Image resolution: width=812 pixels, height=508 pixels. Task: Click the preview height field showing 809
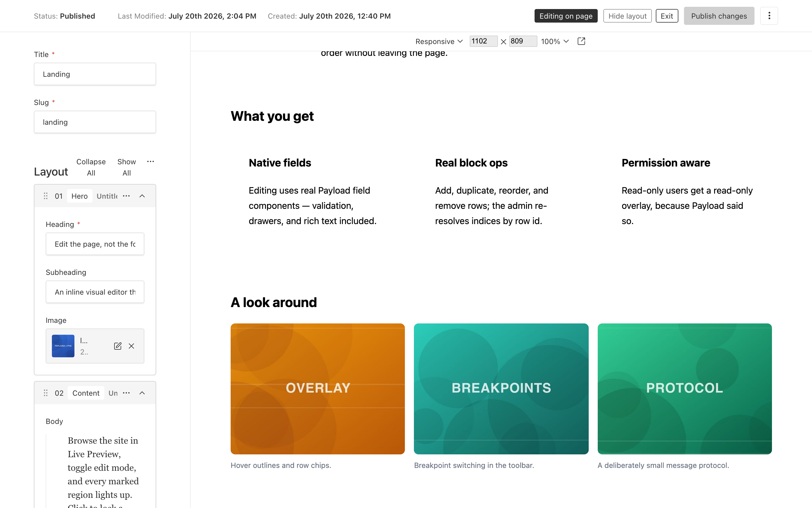click(x=523, y=41)
